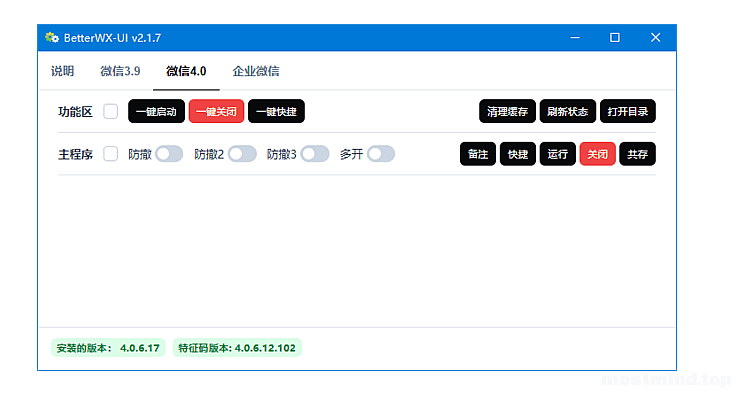Tick the 功能区 checkbox

[x=111, y=111]
